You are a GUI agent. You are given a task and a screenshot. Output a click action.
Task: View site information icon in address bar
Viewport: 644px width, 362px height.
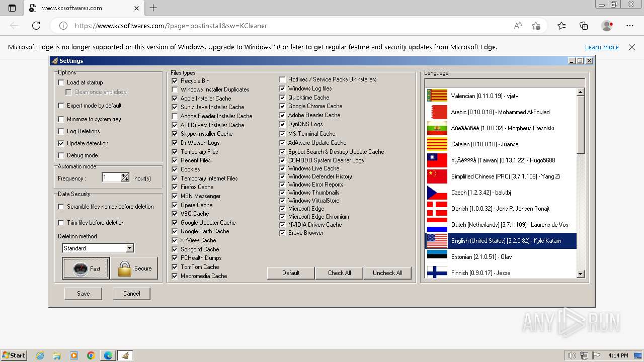click(x=63, y=26)
